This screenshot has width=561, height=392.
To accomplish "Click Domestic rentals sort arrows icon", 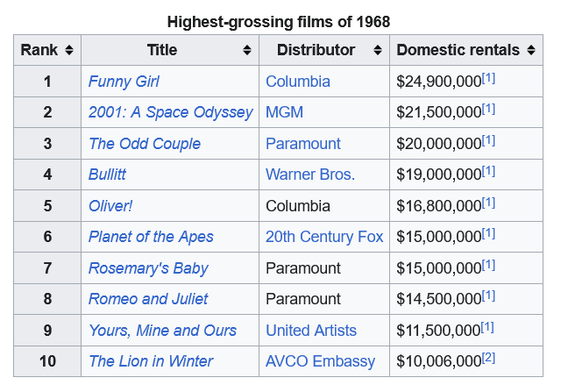I will pyautogui.click(x=531, y=51).
